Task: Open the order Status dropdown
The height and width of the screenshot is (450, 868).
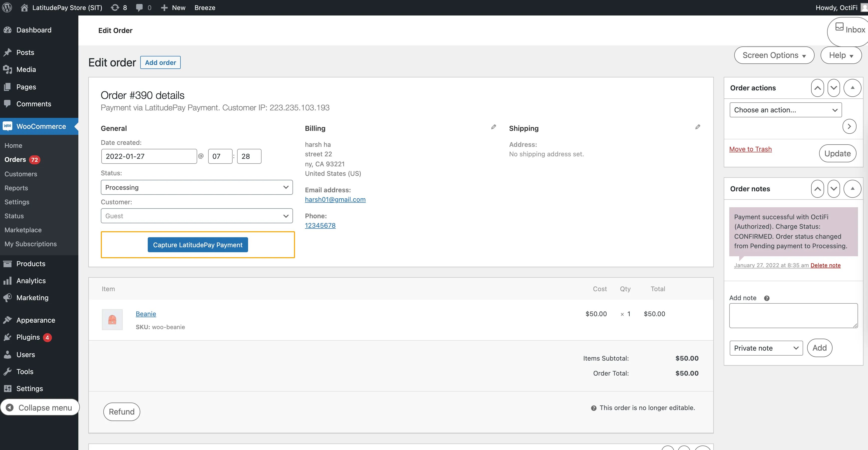Action: [197, 187]
